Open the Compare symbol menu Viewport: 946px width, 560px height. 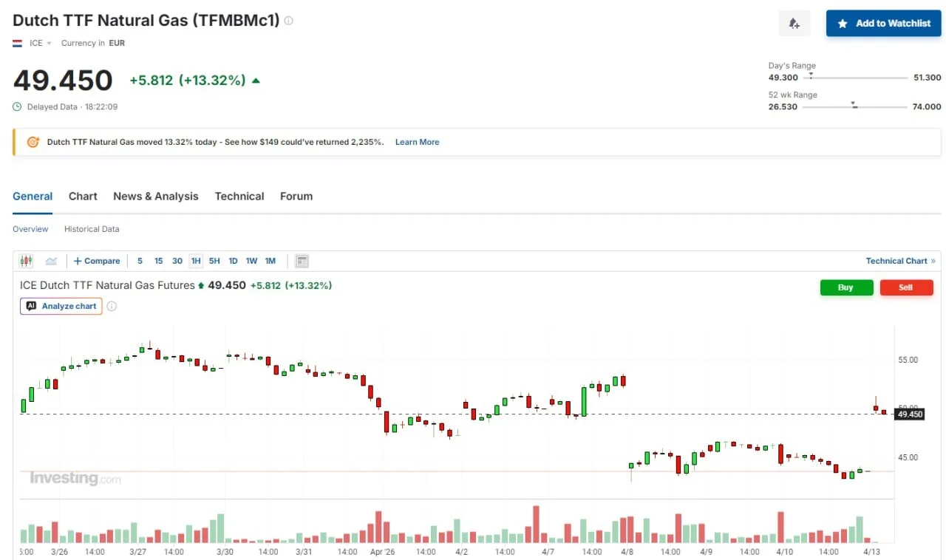click(97, 261)
